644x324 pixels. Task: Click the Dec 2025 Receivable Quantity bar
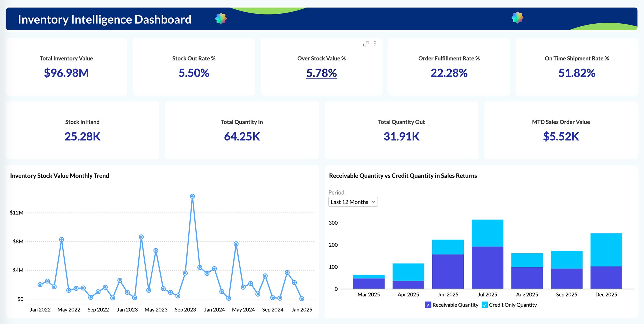coord(606,278)
